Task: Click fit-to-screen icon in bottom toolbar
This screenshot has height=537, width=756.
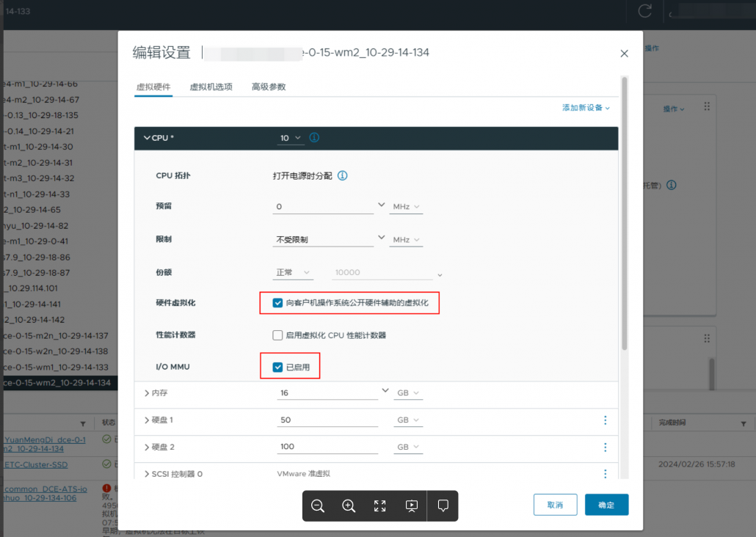Action: coord(380,505)
